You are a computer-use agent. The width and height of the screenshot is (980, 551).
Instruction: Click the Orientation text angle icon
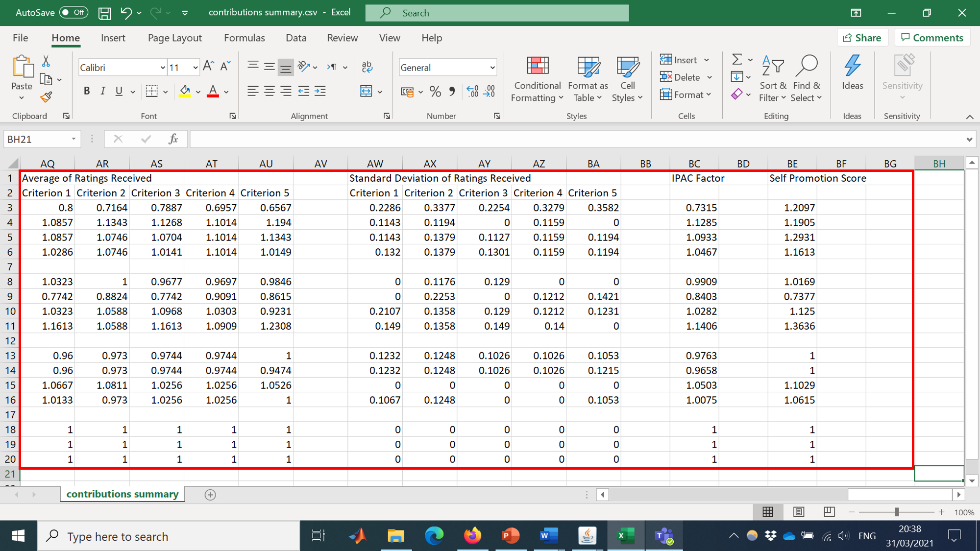point(303,67)
